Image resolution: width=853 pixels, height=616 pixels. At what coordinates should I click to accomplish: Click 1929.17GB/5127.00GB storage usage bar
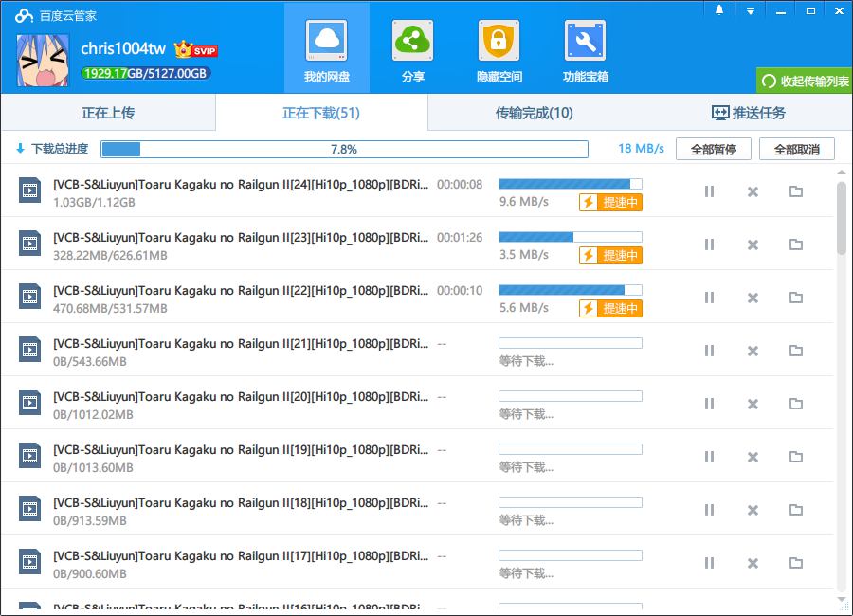[x=145, y=74]
